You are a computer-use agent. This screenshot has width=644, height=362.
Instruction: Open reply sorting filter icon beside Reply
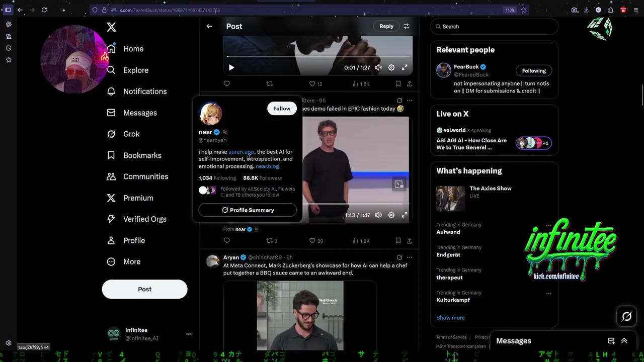tap(407, 26)
